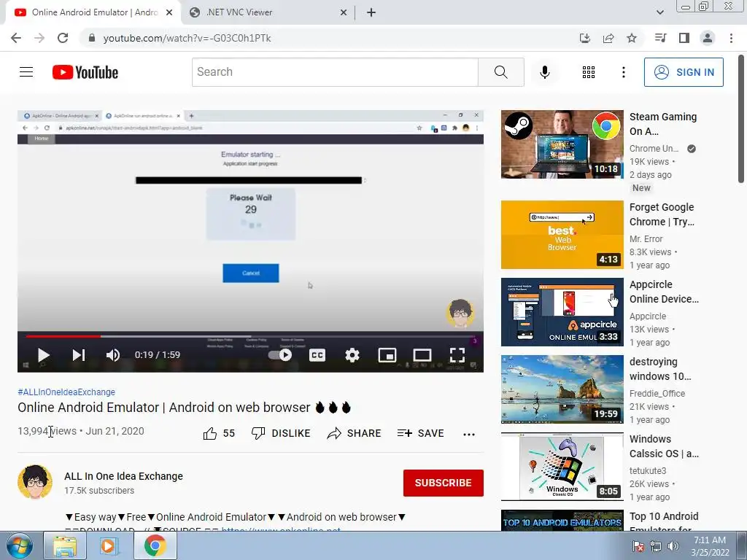Bookmark this page star icon
This screenshot has width=747, height=560.
click(x=632, y=38)
